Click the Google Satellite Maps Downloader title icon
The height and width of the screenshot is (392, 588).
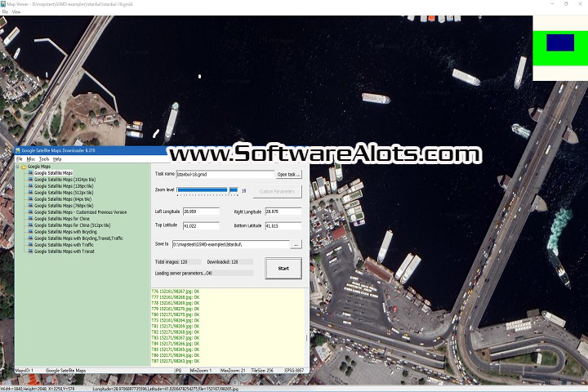tap(18, 150)
